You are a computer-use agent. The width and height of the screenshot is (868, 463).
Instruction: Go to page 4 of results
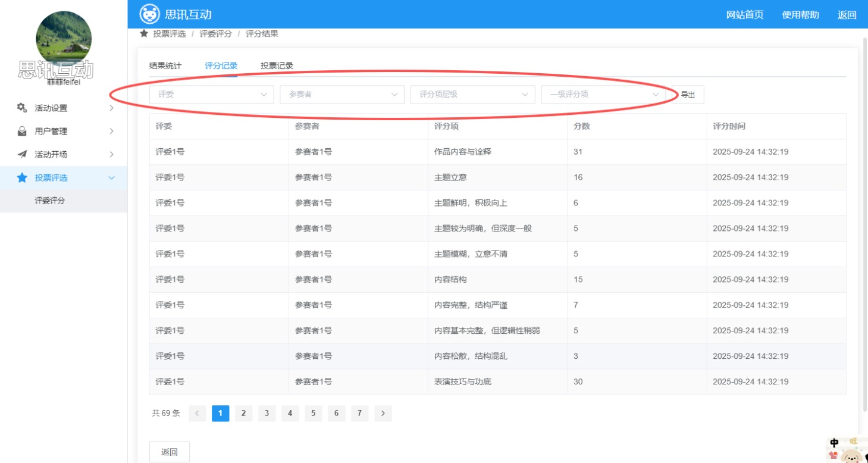(290, 413)
